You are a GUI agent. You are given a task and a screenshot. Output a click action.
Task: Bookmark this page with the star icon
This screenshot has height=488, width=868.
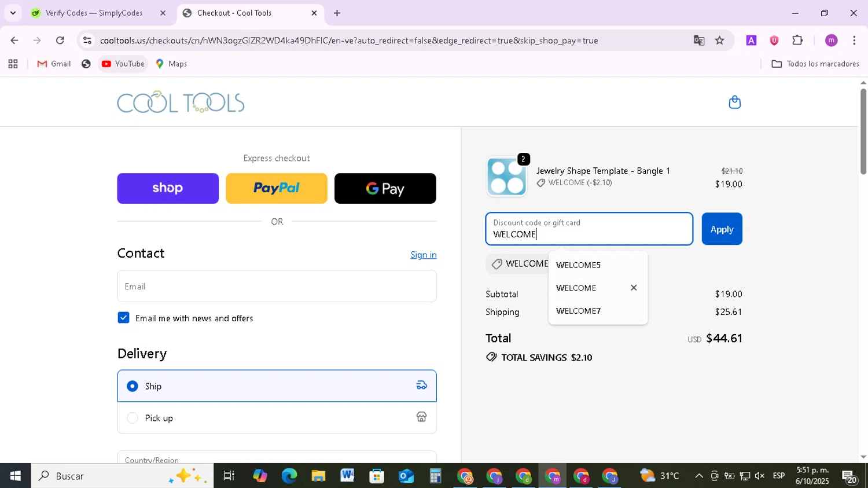pyautogui.click(x=719, y=41)
